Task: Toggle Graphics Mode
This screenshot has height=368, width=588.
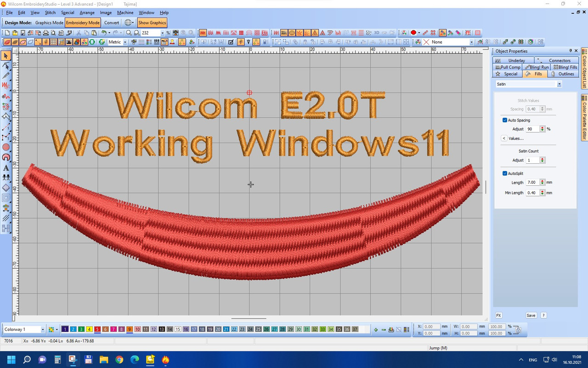Action: pyautogui.click(x=49, y=23)
